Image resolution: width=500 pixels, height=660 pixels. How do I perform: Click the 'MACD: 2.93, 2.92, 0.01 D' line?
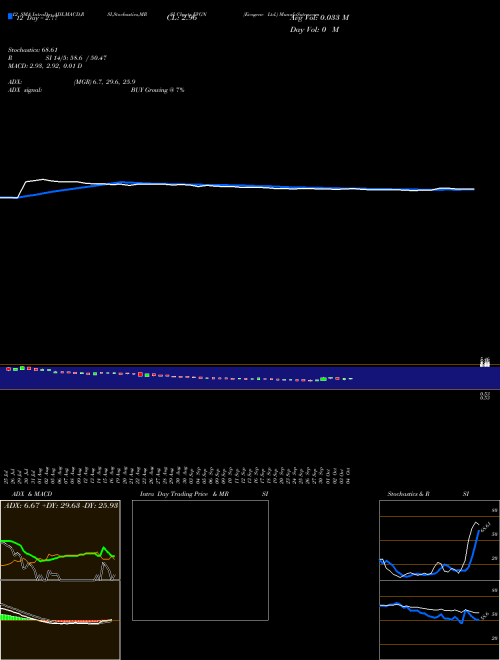(45, 66)
